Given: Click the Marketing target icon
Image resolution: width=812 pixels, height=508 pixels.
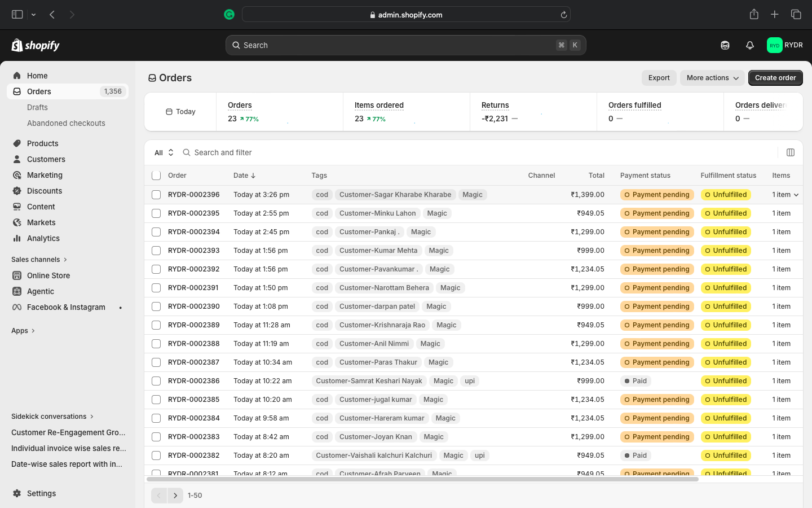Looking at the screenshot, I should pyautogui.click(x=17, y=175).
